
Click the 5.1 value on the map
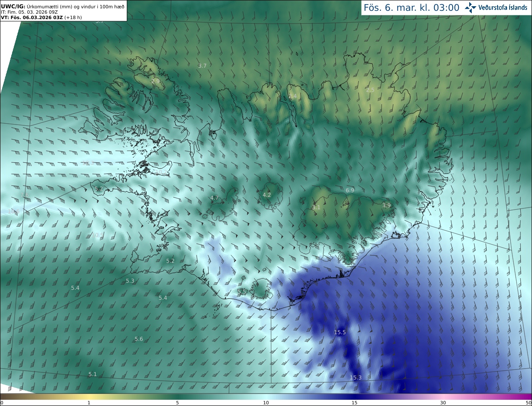(92, 374)
